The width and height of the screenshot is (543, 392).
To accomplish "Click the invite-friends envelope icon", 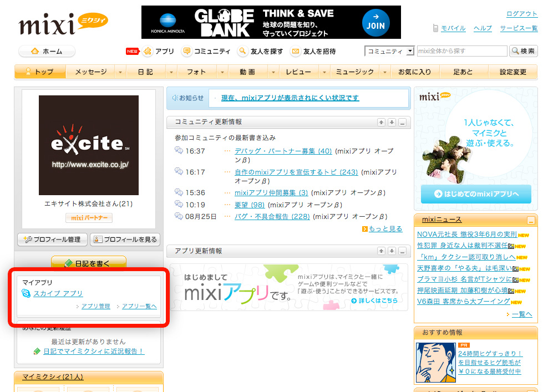I will tap(296, 51).
